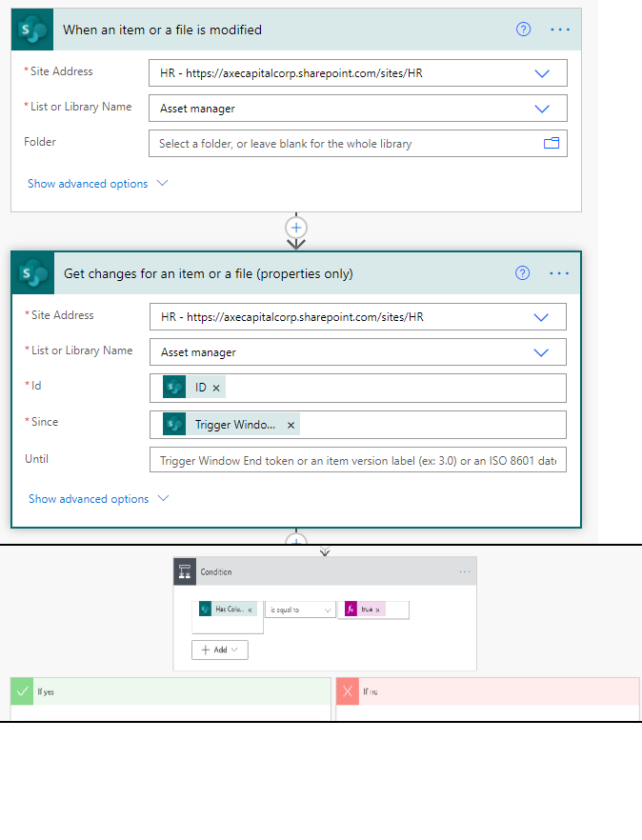The image size is (642, 840).
Task: Open folder picker icon in Folder field
Action: tap(552, 143)
